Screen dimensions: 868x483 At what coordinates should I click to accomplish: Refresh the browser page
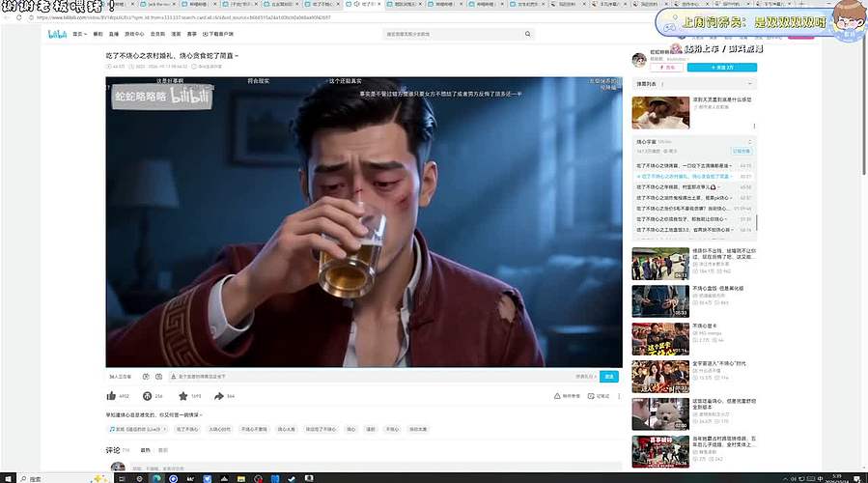coord(18,17)
